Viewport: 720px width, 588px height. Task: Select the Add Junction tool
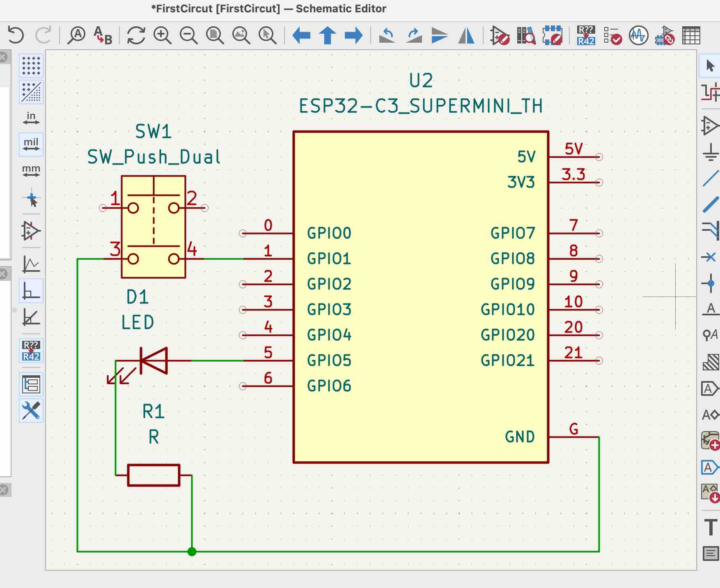tap(710, 283)
